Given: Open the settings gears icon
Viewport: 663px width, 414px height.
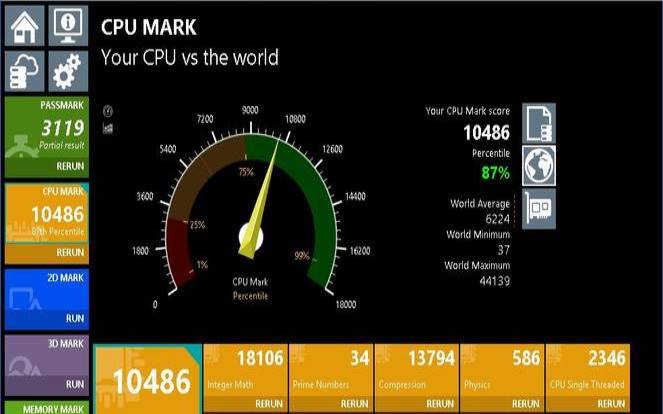Looking at the screenshot, I should [68, 71].
